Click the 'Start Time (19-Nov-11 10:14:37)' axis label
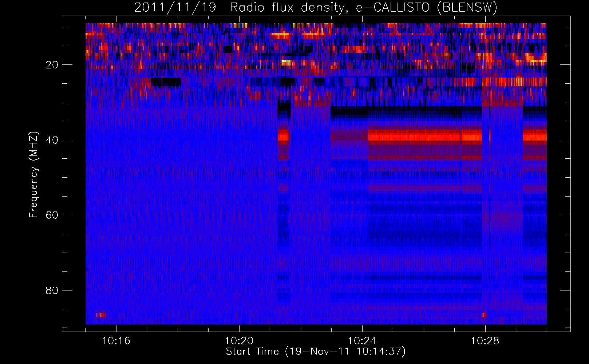The width and height of the screenshot is (589, 364). pyautogui.click(x=316, y=352)
